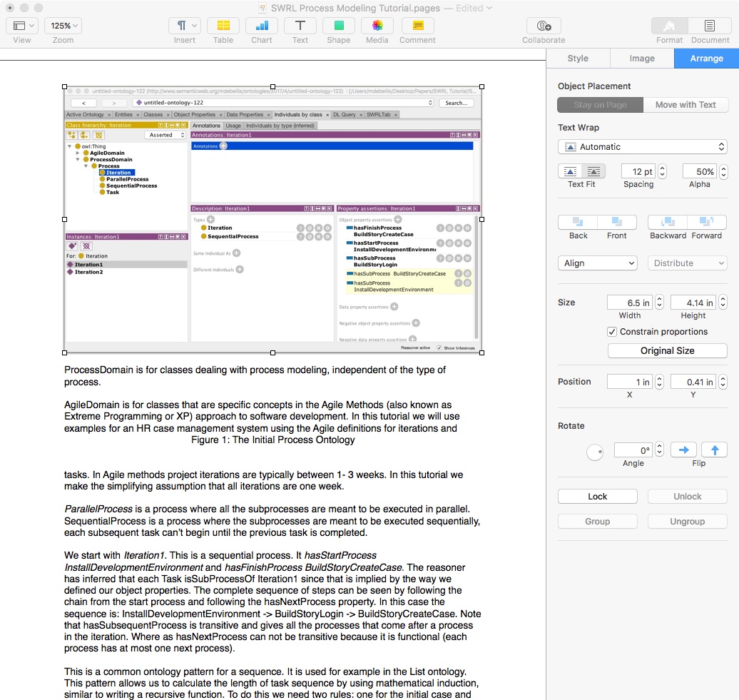The image size is (739, 700).
Task: Select Stay on Page placement
Action: click(x=600, y=105)
